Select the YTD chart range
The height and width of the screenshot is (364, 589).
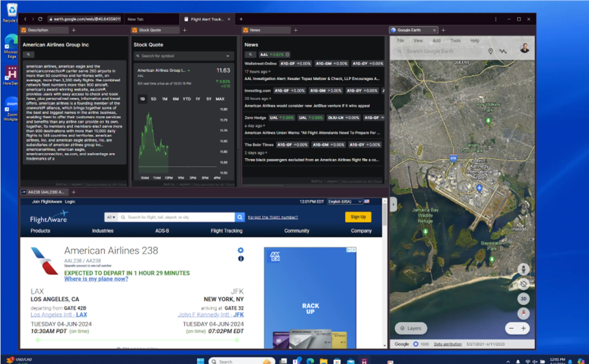click(187, 99)
